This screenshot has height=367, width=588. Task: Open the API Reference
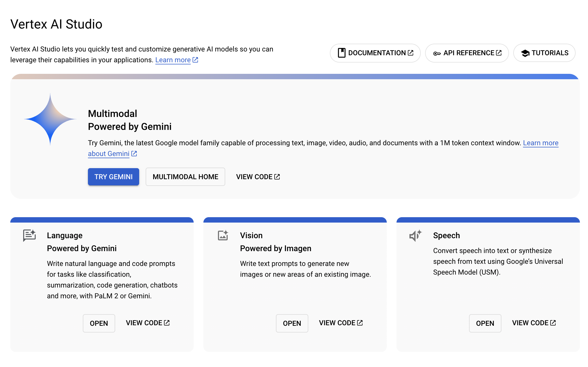click(467, 53)
